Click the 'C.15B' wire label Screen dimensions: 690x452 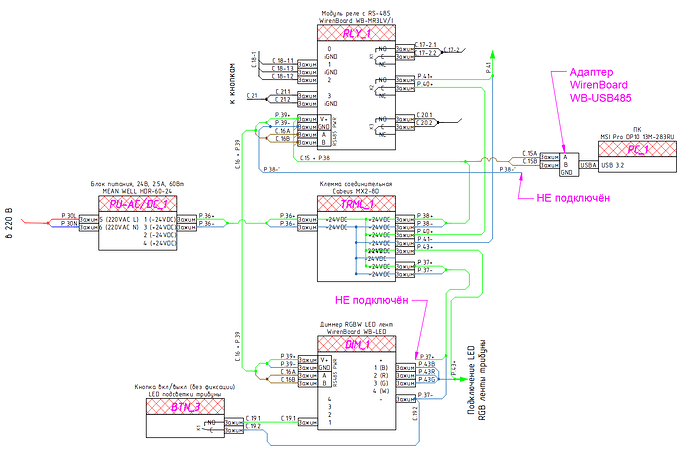tap(530, 162)
